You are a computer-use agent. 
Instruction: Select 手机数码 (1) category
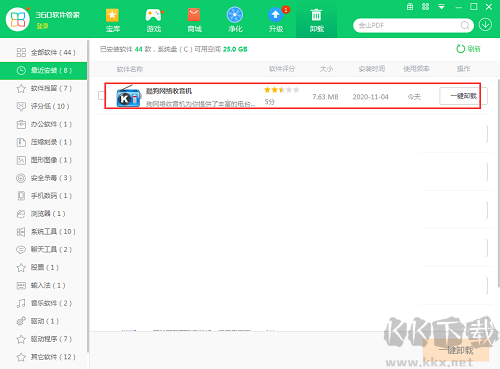coord(44,196)
